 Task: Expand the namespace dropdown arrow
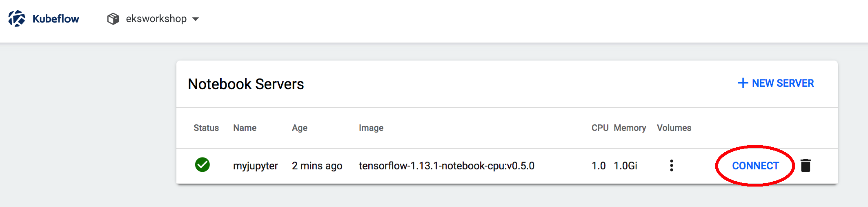coord(196,19)
